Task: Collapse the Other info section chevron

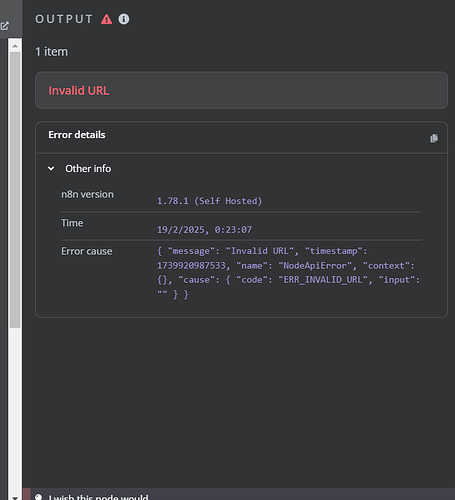Action: pos(51,169)
